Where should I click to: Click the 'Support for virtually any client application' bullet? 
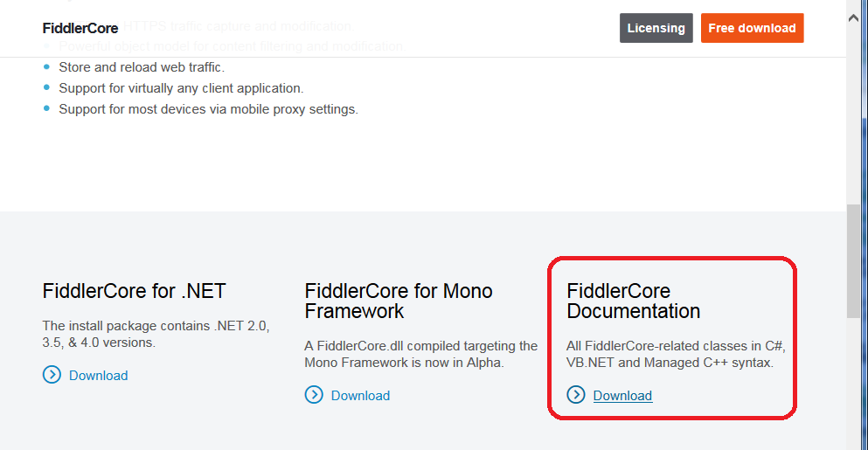[x=181, y=88]
